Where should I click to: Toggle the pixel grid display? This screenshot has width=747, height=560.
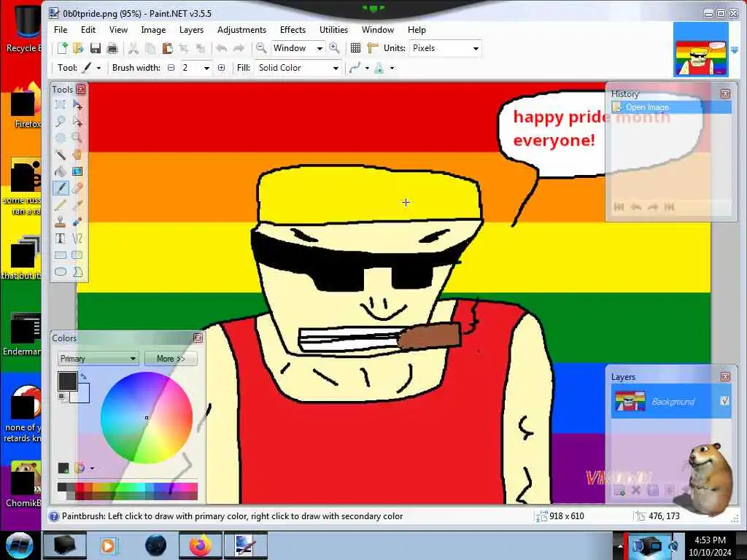click(355, 48)
